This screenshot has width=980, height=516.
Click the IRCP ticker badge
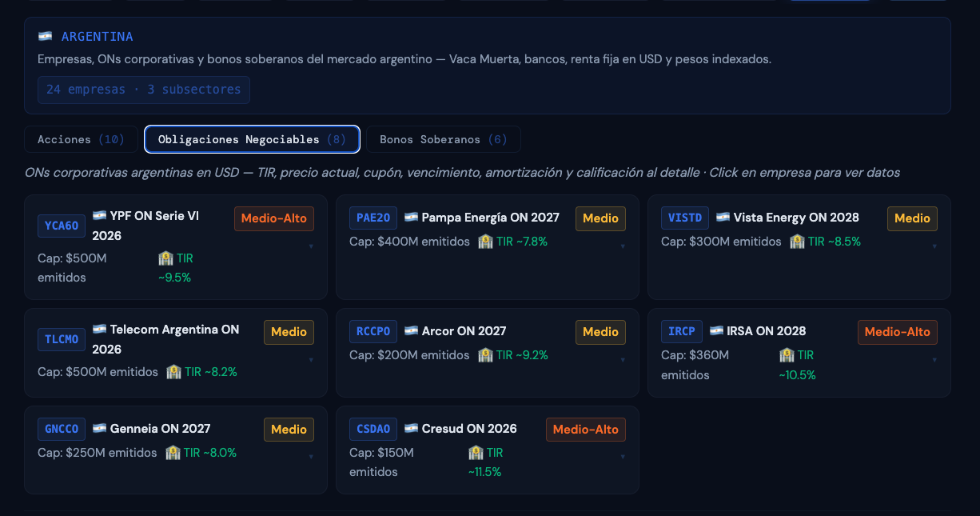click(x=682, y=331)
